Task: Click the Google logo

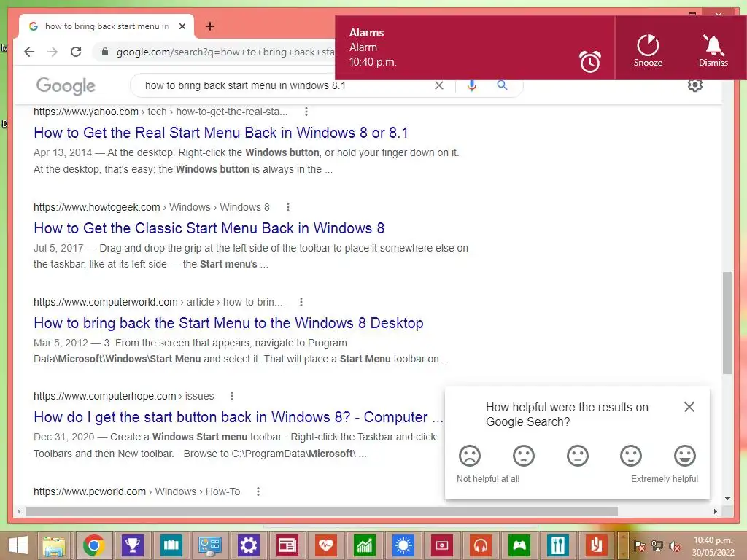Action: coord(66,86)
